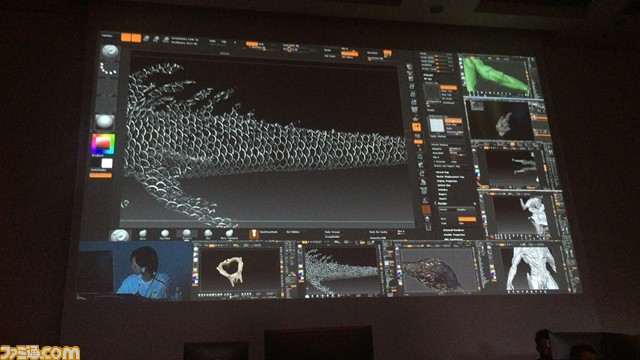Image resolution: width=640 pixels, height=360 pixels.
Task: Select the current brush thumbnail on left shelf
Action: pos(110,52)
